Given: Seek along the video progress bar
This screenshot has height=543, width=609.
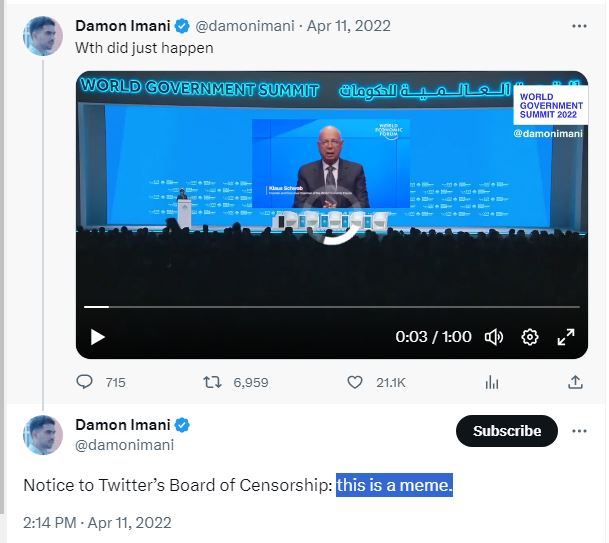Looking at the screenshot, I should (330, 306).
